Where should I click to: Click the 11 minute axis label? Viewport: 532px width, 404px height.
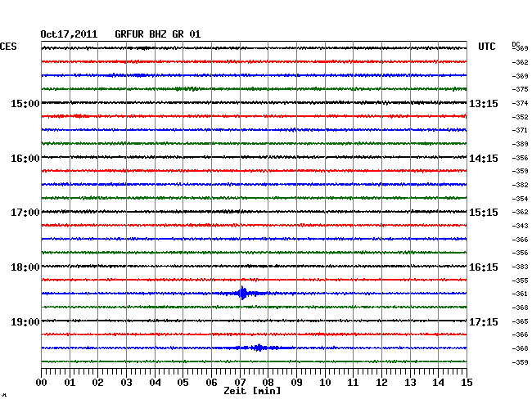point(353,382)
